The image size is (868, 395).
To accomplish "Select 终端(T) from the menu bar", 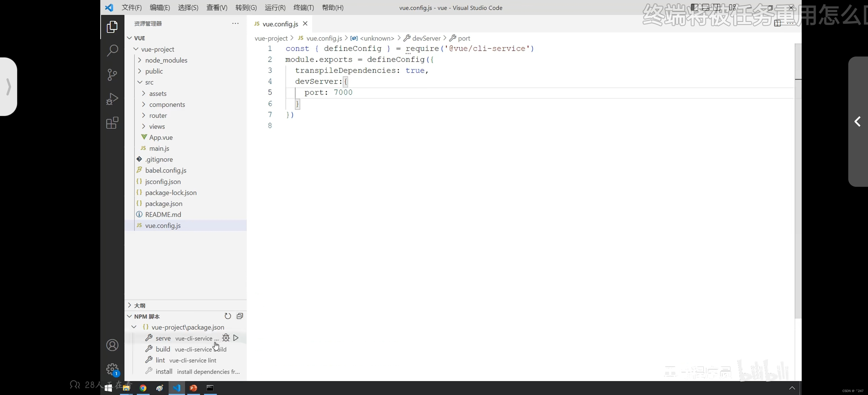I will [303, 7].
